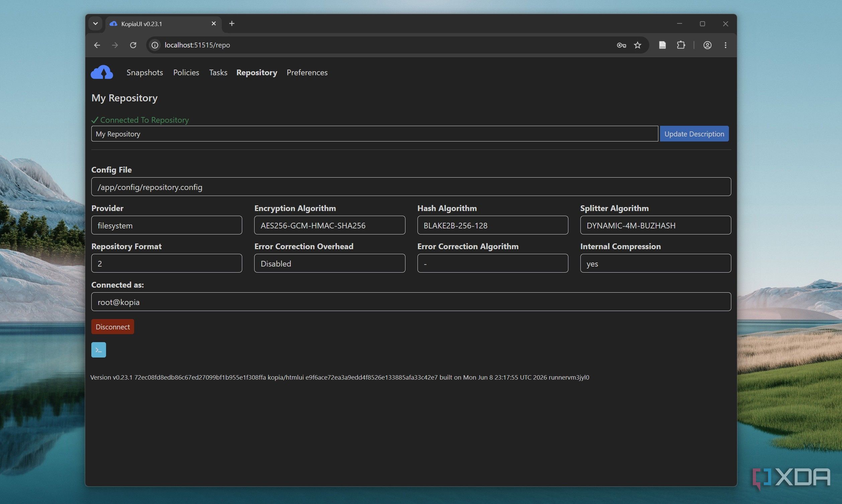Open the reading list page icon
This screenshot has height=504, width=842.
coord(662,45)
